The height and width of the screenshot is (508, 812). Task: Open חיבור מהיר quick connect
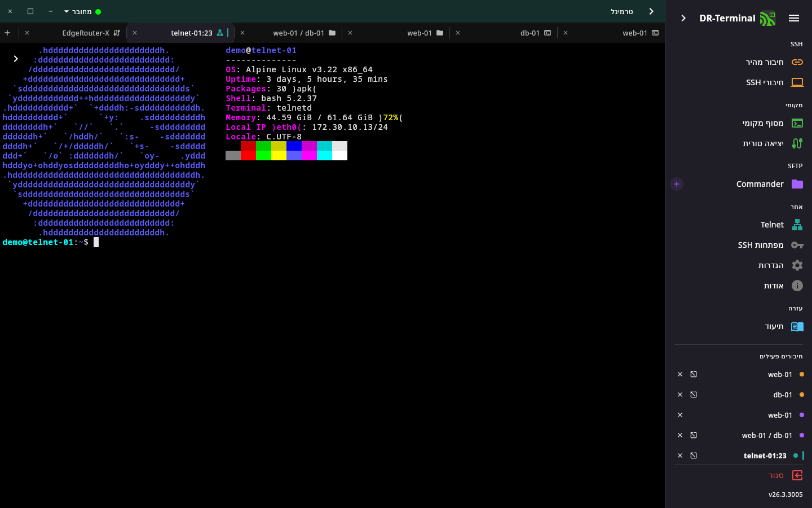tap(739, 62)
